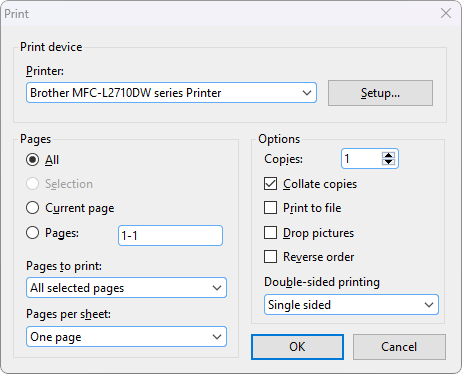Open the Pages to print dropdown
This screenshot has height=374, width=462.
[x=126, y=288]
